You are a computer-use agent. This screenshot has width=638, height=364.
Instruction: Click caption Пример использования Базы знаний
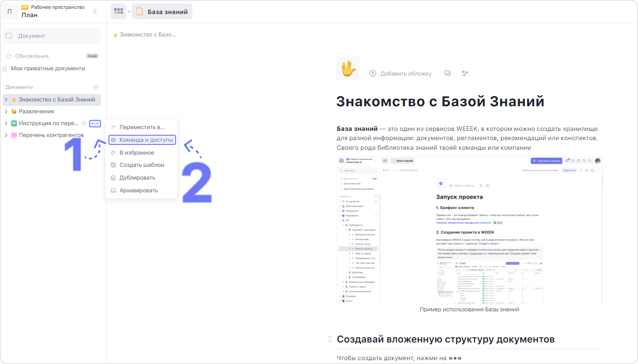pos(469,310)
